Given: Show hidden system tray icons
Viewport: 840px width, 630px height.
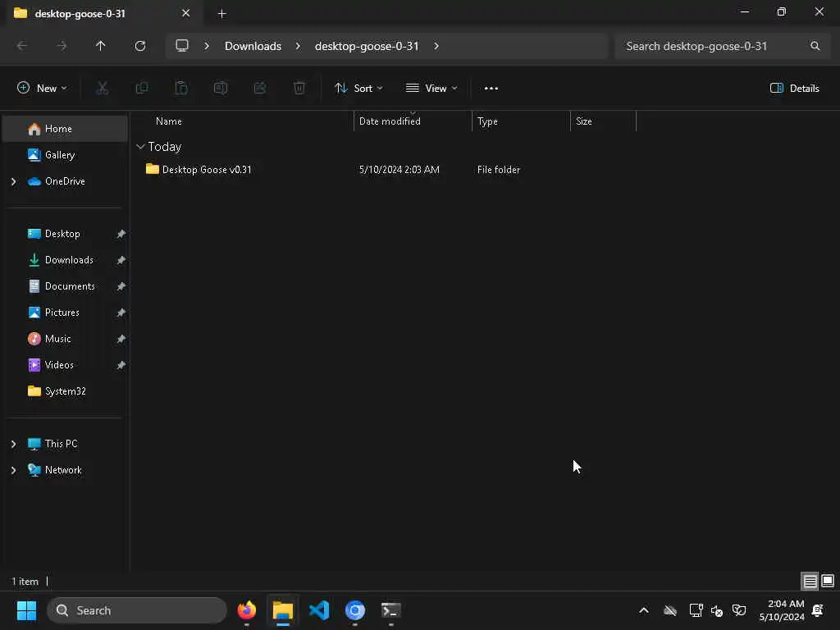Looking at the screenshot, I should click(644, 610).
